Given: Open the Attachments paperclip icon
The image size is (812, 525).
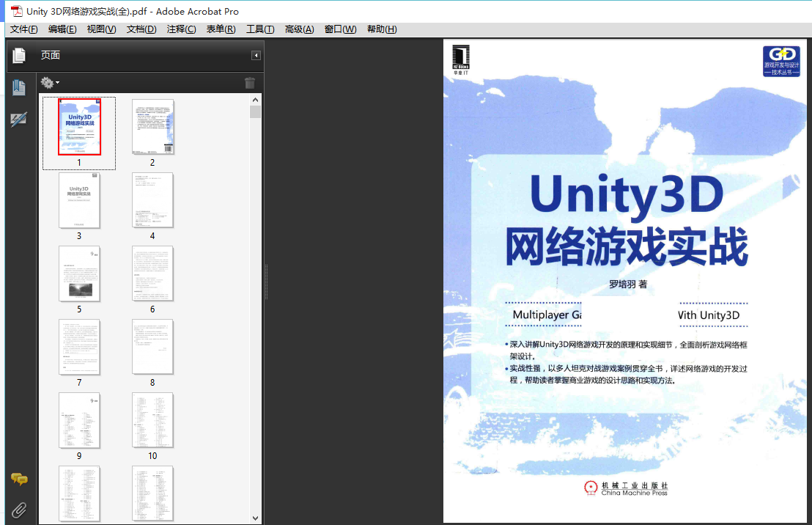Looking at the screenshot, I should click(x=19, y=510).
